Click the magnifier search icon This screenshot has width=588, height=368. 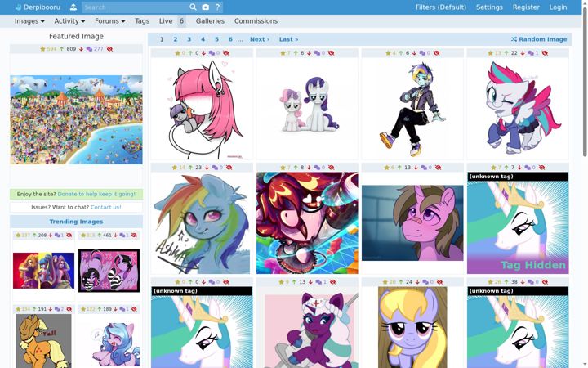tap(193, 7)
